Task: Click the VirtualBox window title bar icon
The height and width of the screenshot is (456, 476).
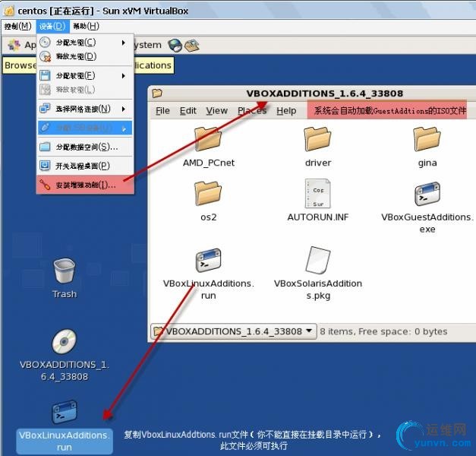Action: point(9,11)
